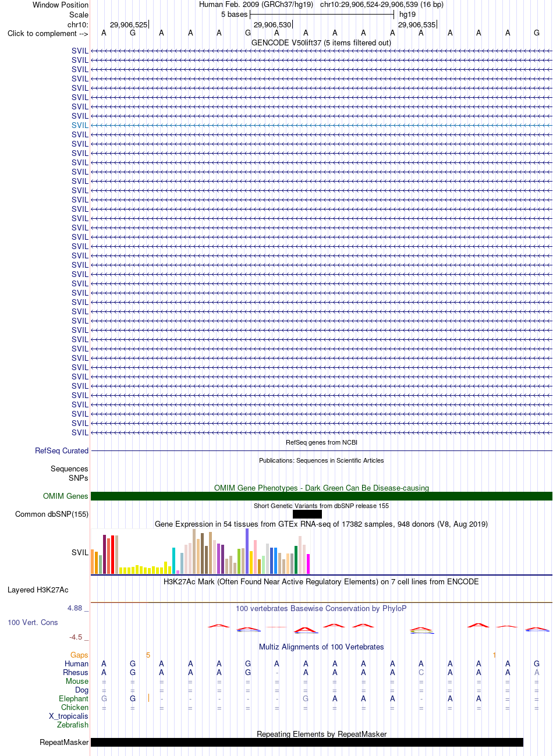This screenshot has width=553, height=756.
Task: Open the 'RefSeq genes from NCBI' track title
Action: [x=321, y=442]
